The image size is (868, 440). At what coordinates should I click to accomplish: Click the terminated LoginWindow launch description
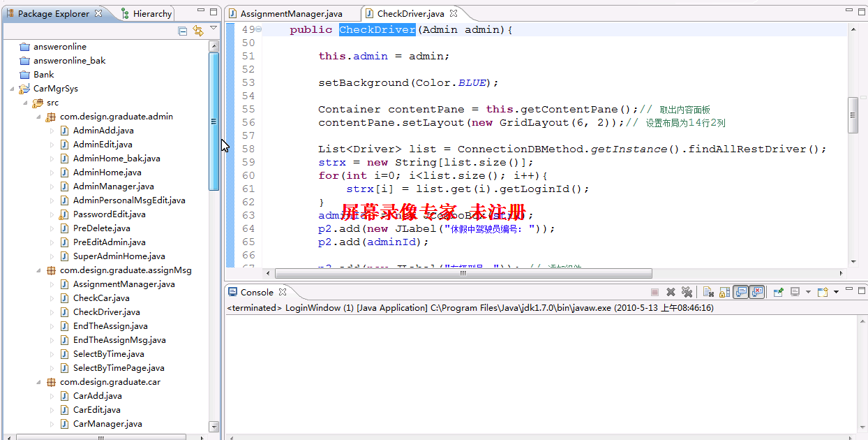point(470,308)
